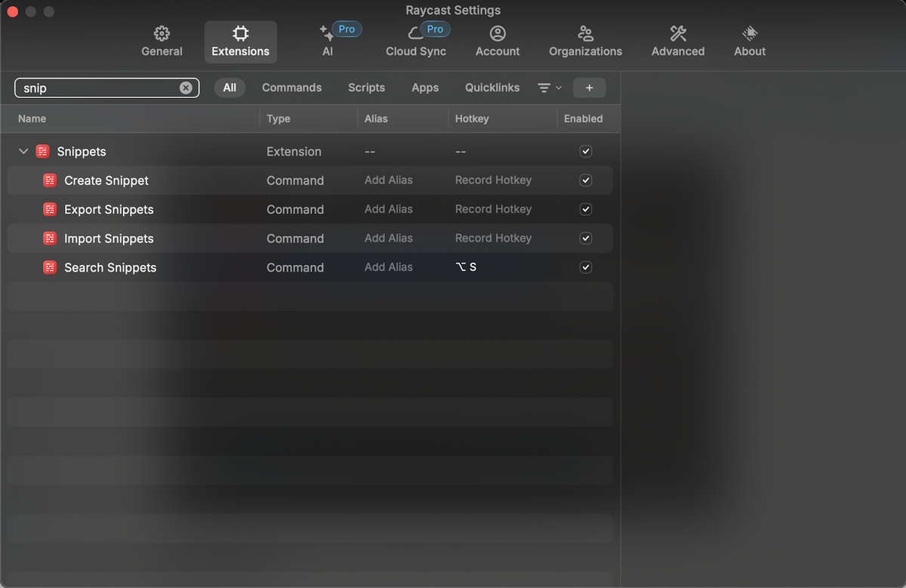
Task: Click the Extension type cell of Snippets
Action: point(294,152)
